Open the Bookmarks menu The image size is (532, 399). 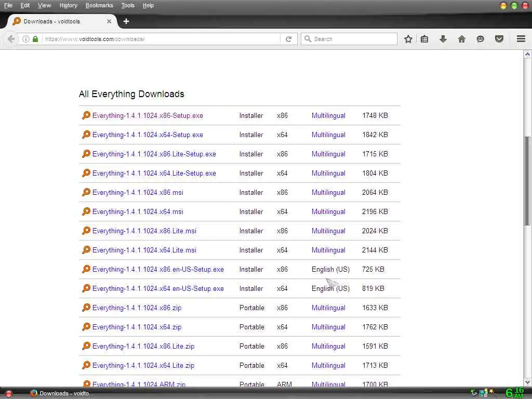[99, 5]
